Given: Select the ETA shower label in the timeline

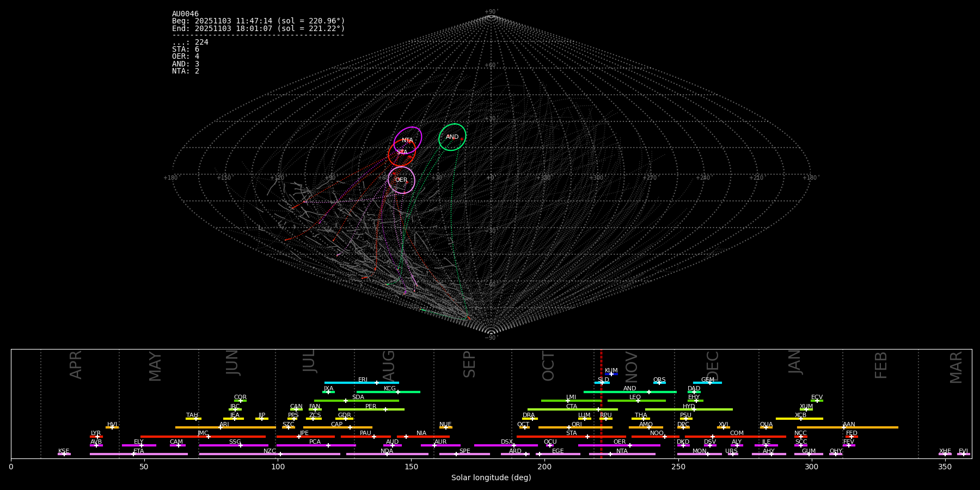Looking at the screenshot, I should [139, 451].
